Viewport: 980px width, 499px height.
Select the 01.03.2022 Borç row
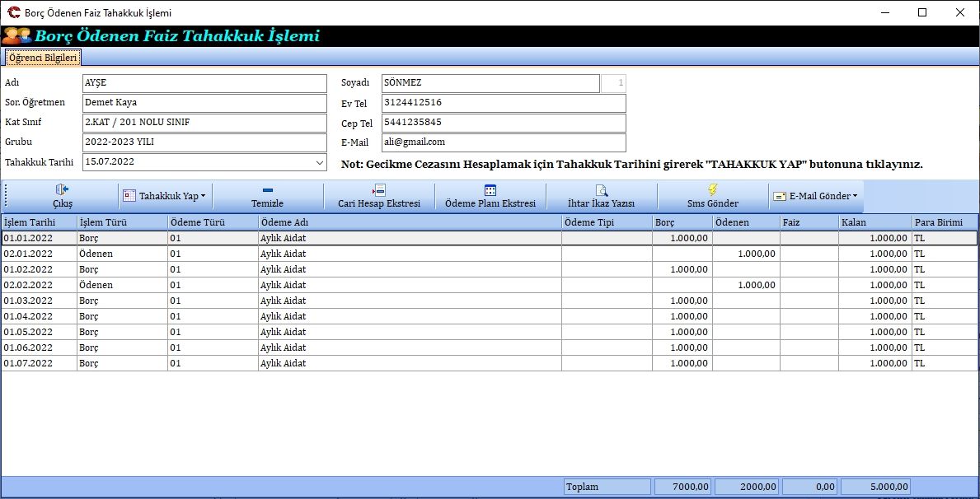[330, 301]
